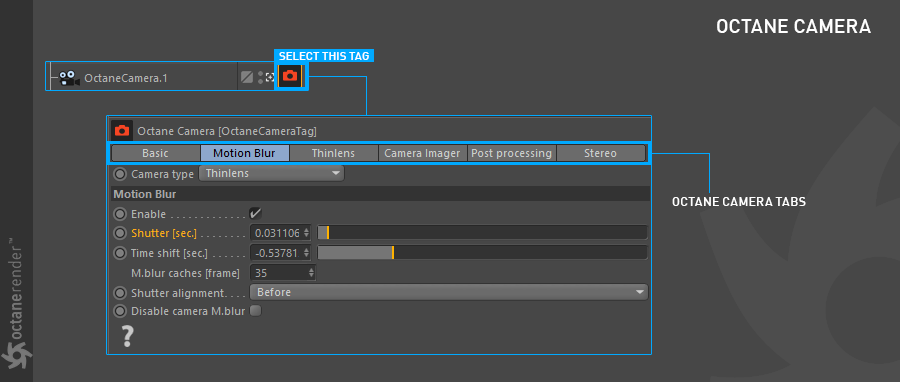
Task: Click the layer square icon beside OctaneCamera.1
Action: point(247,77)
